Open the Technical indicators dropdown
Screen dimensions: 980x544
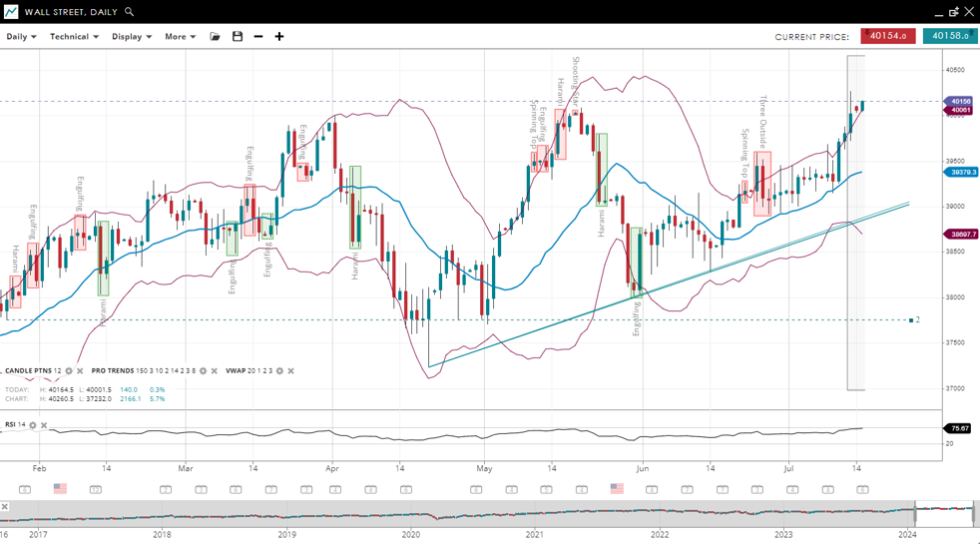[74, 37]
